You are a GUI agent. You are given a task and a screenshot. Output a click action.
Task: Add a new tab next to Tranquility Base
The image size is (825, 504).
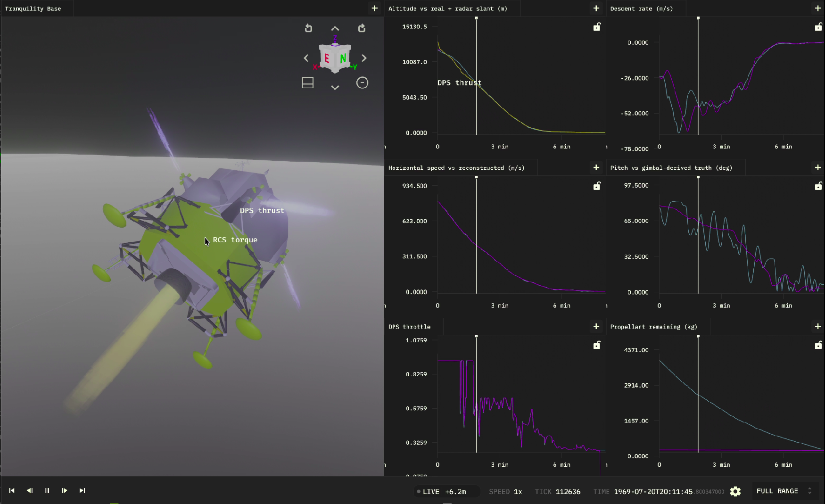[374, 8]
